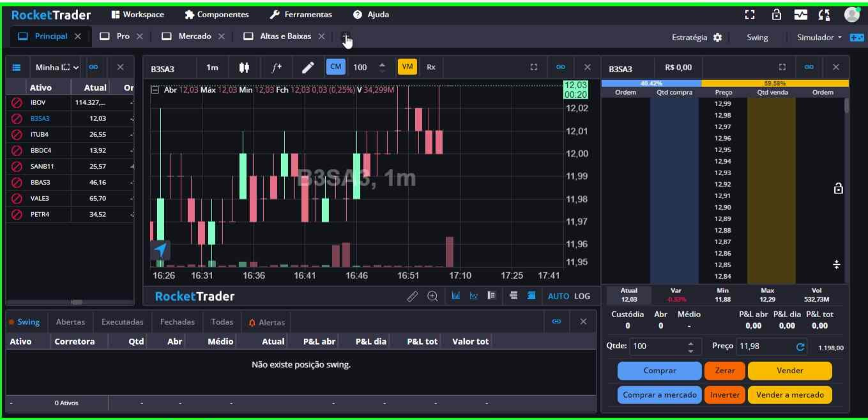Open the Alertas tab
Viewport: 868px width, 420px height.
pos(267,323)
